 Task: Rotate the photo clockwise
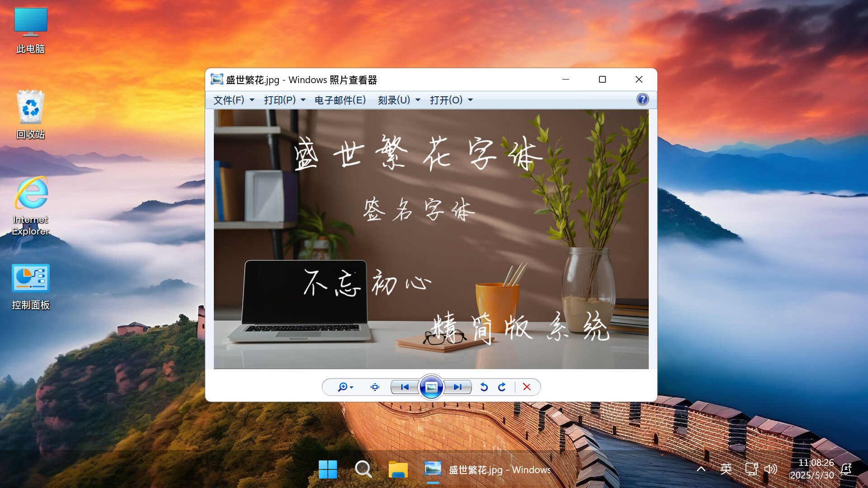502,387
